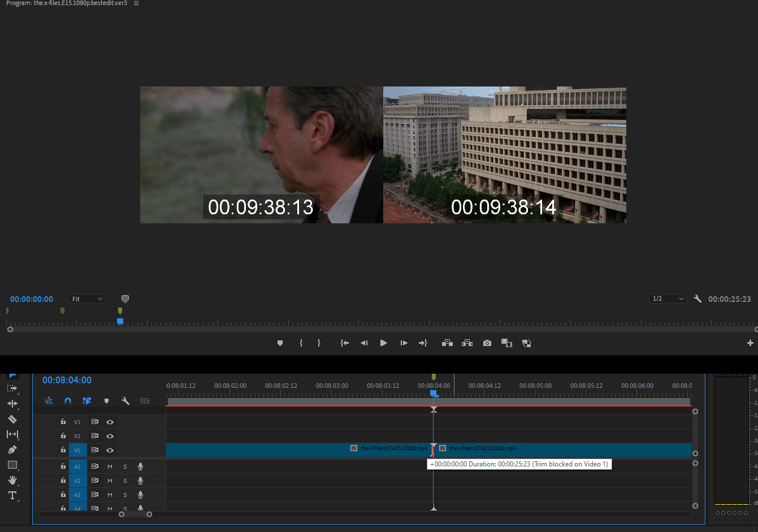
Task: Click the program monitor playhead scrubber
Action: point(120,321)
